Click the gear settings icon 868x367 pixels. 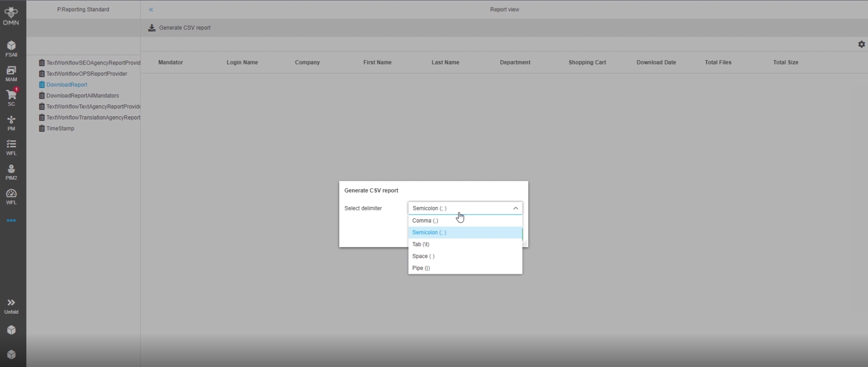coord(861,44)
